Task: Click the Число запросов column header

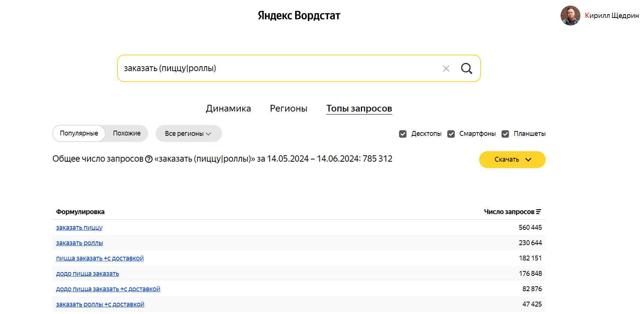Action: 509,212
